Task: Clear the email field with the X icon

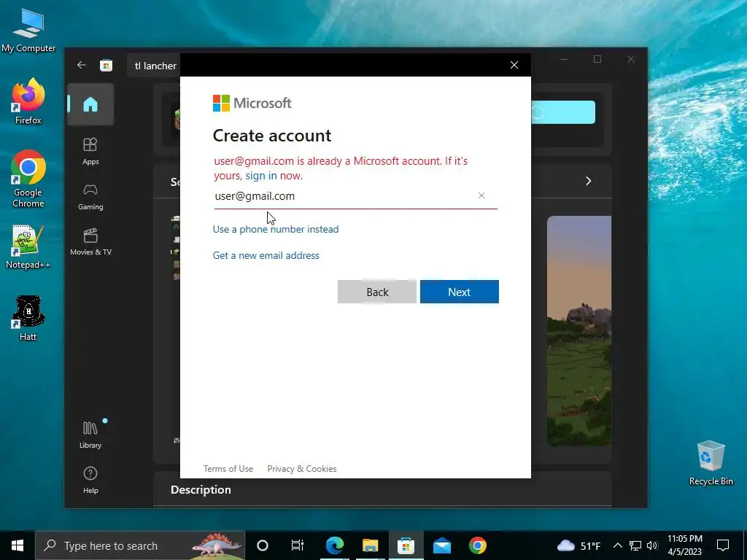Action: click(x=481, y=195)
